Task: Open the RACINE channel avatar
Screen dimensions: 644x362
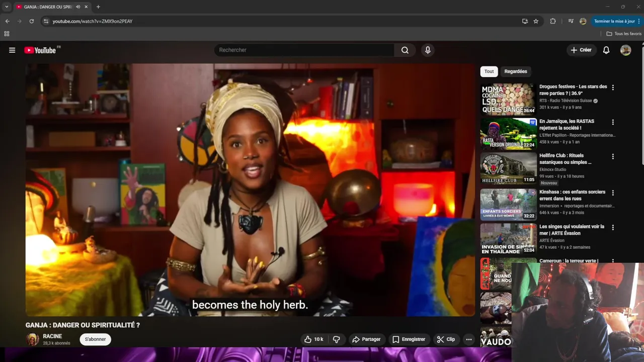Action: click(x=33, y=339)
